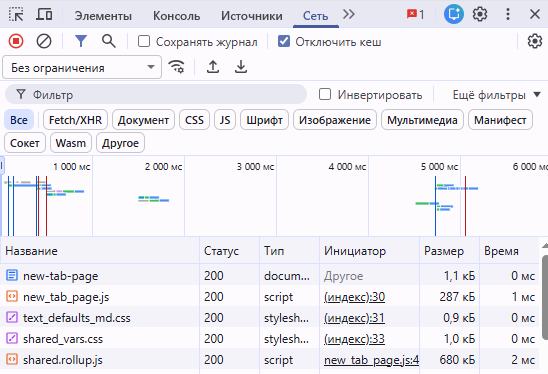Export HAR file with download icon
548x374 pixels.
241,67
